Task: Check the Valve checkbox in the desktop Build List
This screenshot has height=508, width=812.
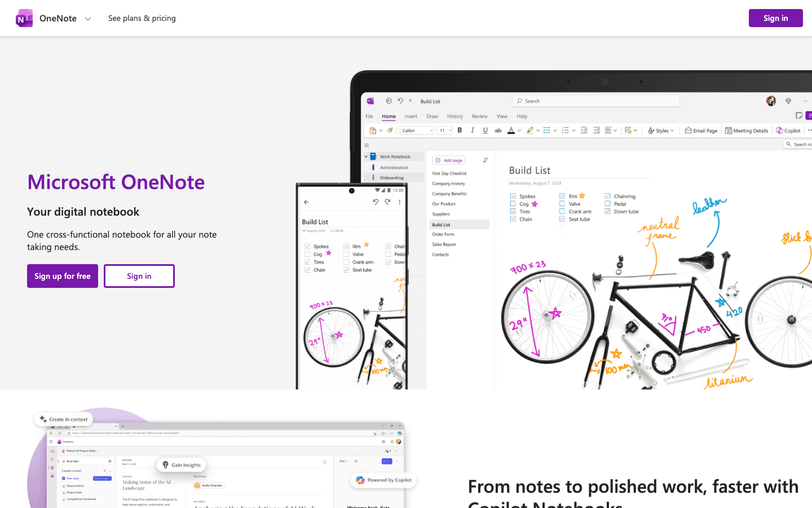Action: tap(562, 204)
